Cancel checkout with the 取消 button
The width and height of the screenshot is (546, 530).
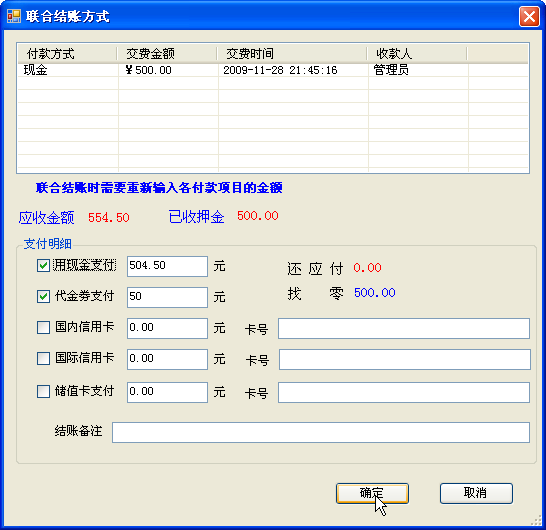(x=476, y=493)
